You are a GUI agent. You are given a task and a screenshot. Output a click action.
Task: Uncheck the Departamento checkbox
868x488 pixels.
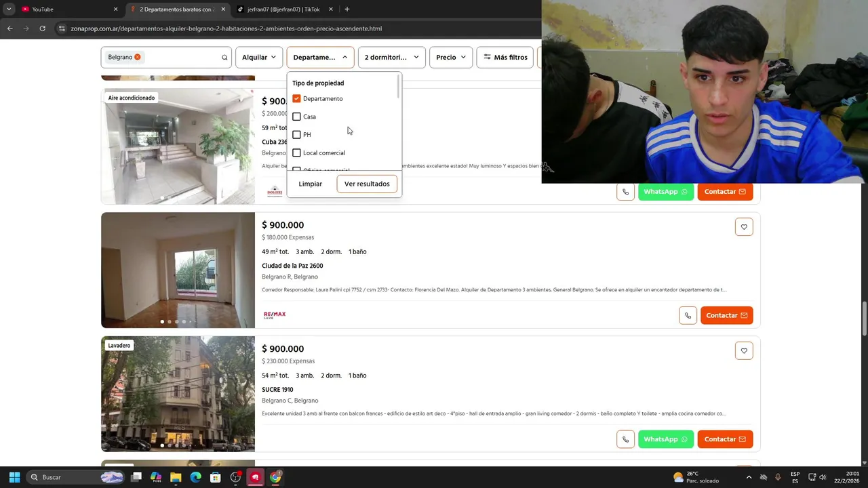tap(296, 98)
